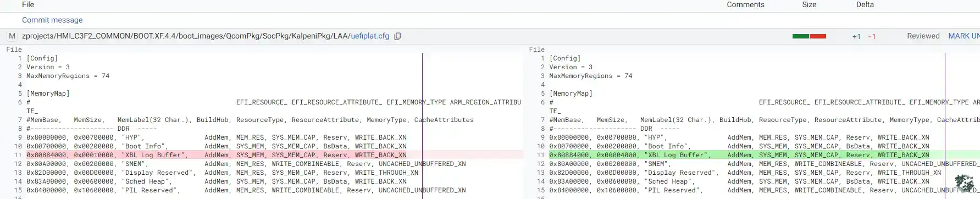Click the "HYP" row in right diff pane

tap(739, 137)
